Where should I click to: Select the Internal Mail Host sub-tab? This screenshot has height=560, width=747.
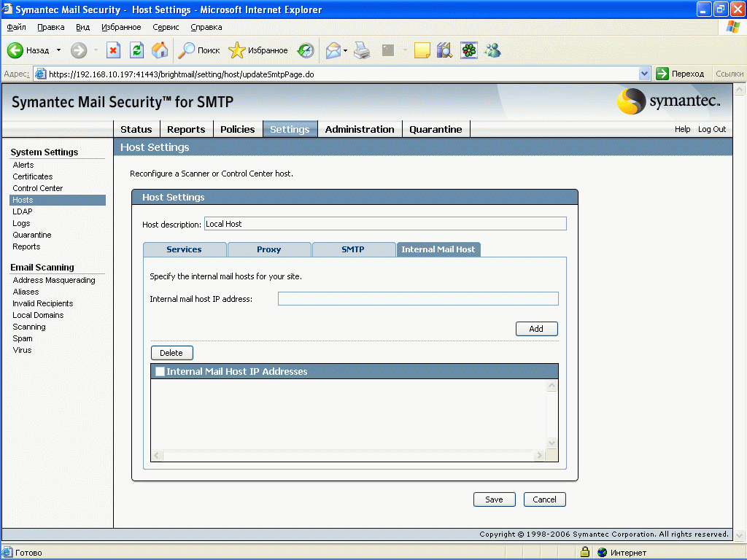(438, 249)
